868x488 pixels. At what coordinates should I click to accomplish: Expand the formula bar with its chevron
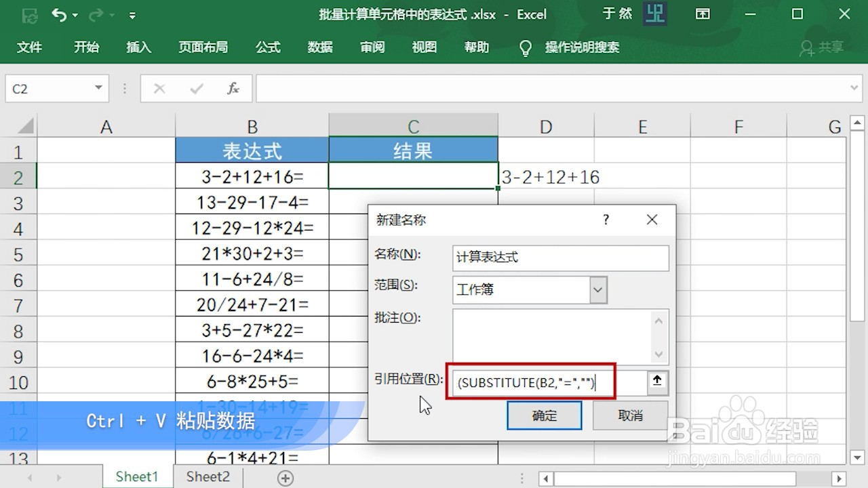point(853,88)
